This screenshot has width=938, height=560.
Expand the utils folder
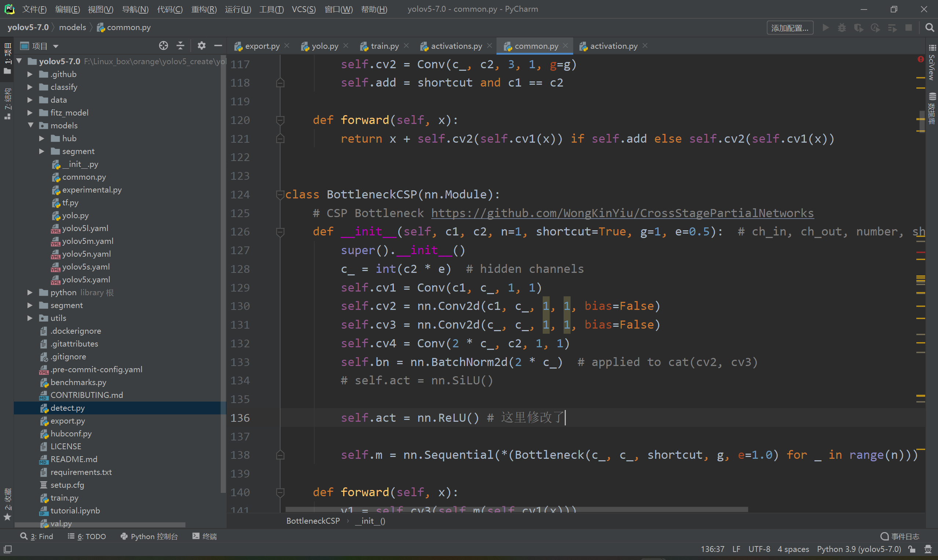(x=30, y=318)
